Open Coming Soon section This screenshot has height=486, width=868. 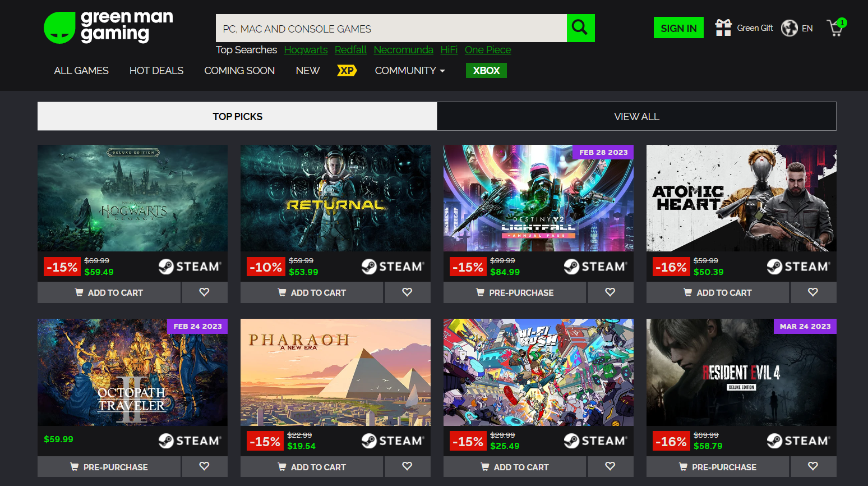point(239,71)
